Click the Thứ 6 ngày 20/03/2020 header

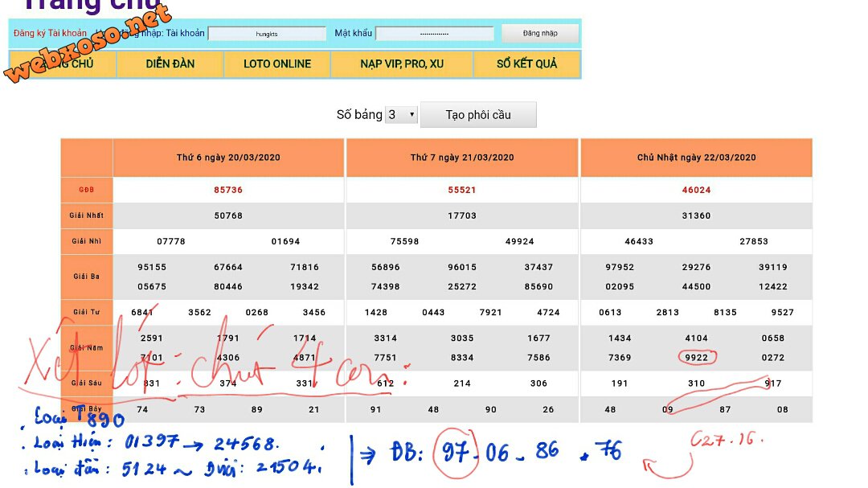(x=228, y=158)
